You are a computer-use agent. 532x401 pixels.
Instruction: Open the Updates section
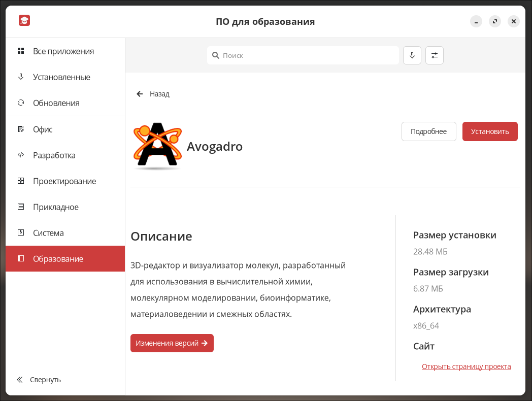[x=56, y=103]
